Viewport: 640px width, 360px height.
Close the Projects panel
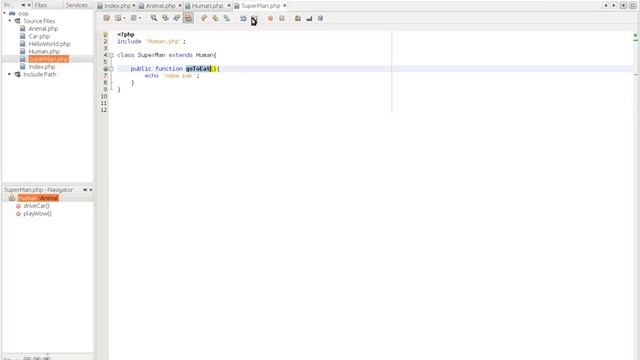[x=29, y=5]
